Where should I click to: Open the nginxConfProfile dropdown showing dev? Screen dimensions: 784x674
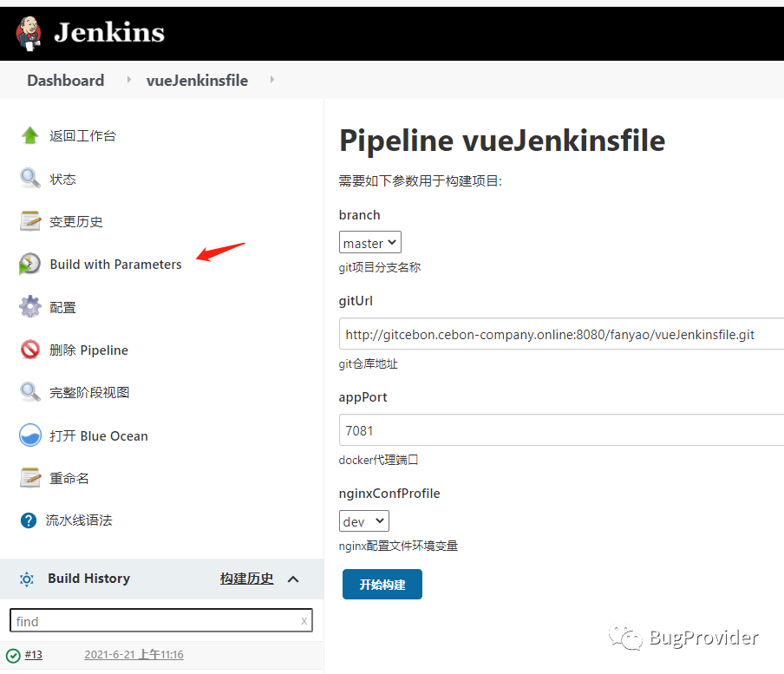[x=364, y=521]
